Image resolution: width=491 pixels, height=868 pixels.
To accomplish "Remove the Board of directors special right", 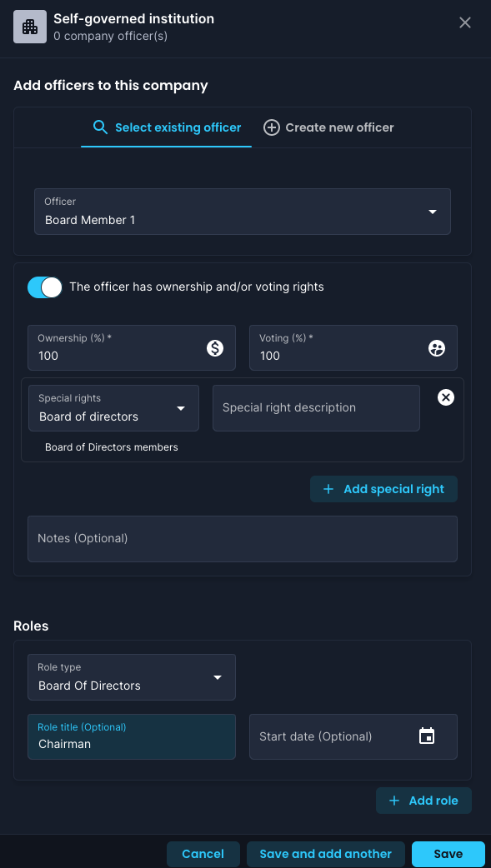I will [x=446, y=397].
